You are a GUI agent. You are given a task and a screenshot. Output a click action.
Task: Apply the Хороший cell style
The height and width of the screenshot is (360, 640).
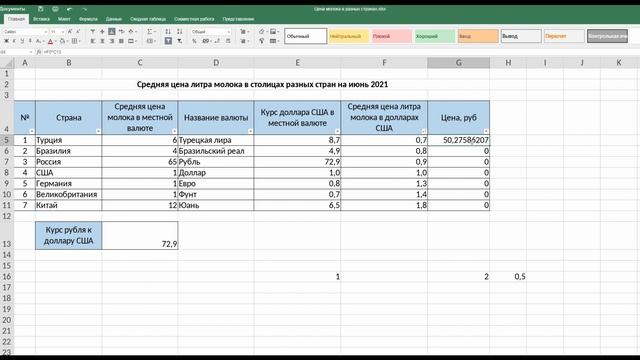tap(435, 36)
